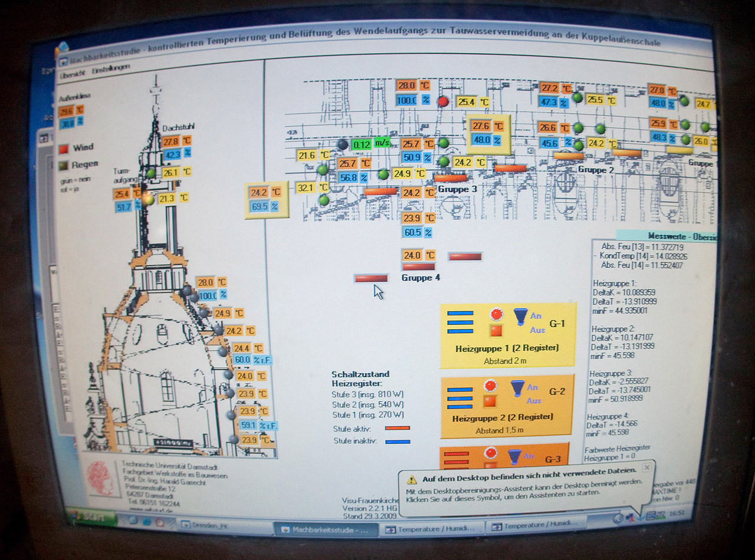This screenshot has width=755, height=560.
Task: Click orange square indicator in Heizgruppe 1
Action: coord(496,330)
